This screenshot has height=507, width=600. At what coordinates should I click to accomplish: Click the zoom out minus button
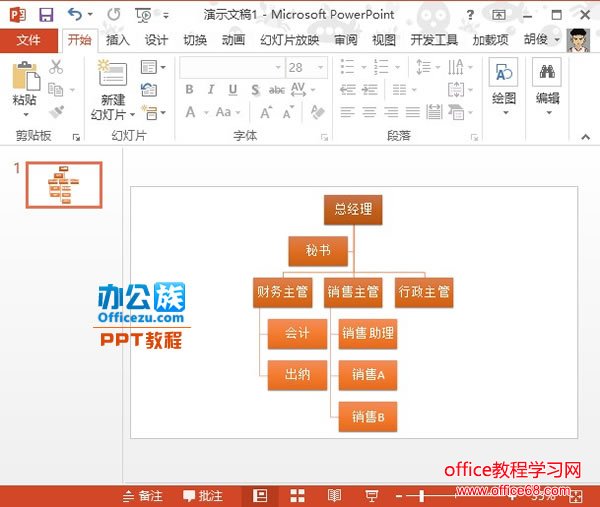399,496
